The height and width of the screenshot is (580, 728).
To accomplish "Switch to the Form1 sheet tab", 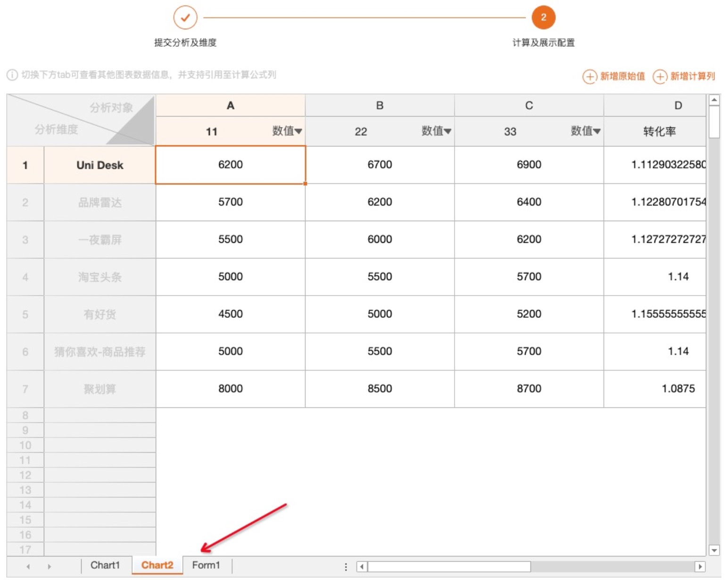I will 206,565.
